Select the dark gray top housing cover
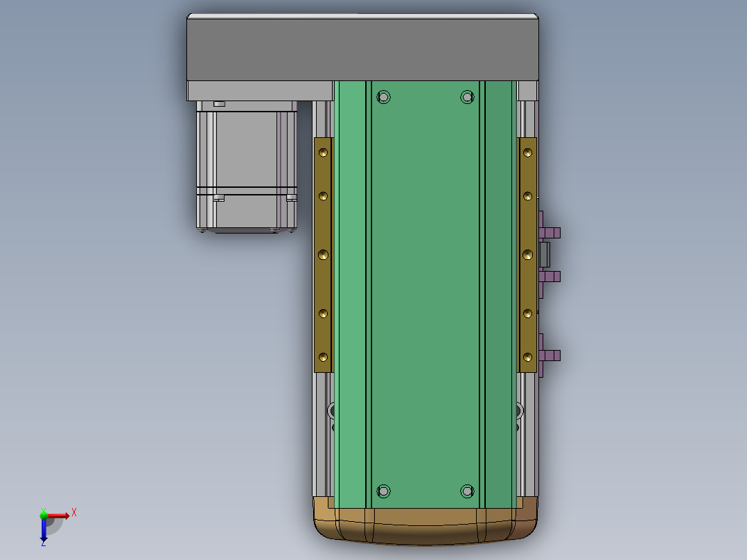 362,49
